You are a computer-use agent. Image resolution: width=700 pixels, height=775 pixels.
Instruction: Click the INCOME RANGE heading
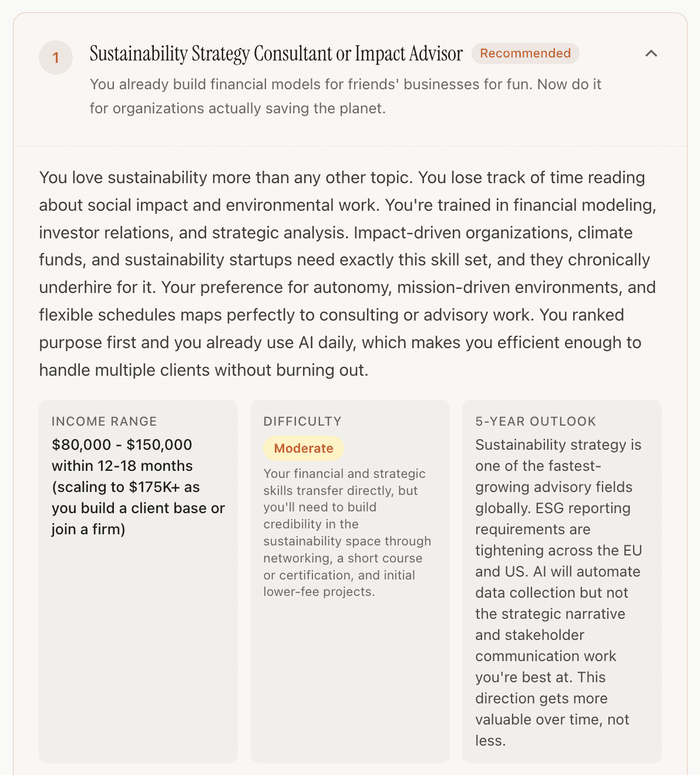pos(104,422)
